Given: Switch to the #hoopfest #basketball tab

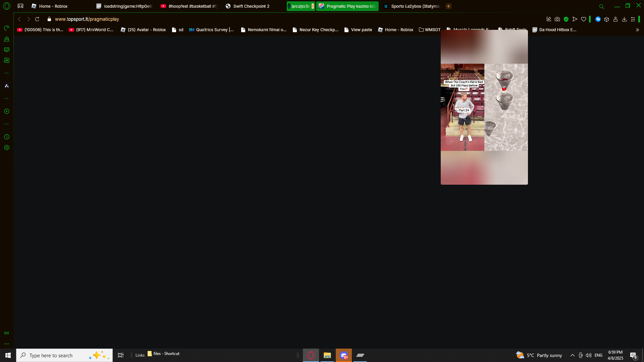Looking at the screenshot, I should pos(190,6).
